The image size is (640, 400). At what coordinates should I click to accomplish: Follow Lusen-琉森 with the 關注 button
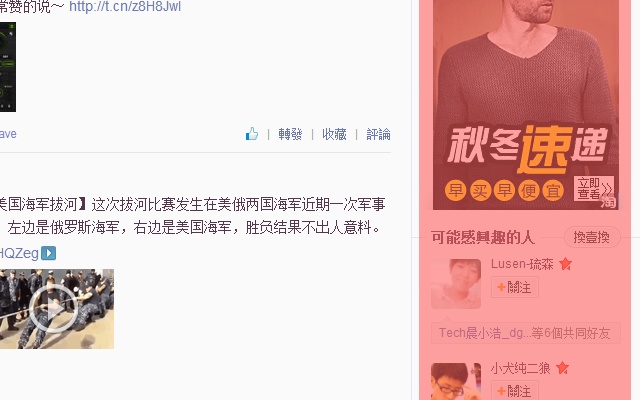(x=515, y=287)
